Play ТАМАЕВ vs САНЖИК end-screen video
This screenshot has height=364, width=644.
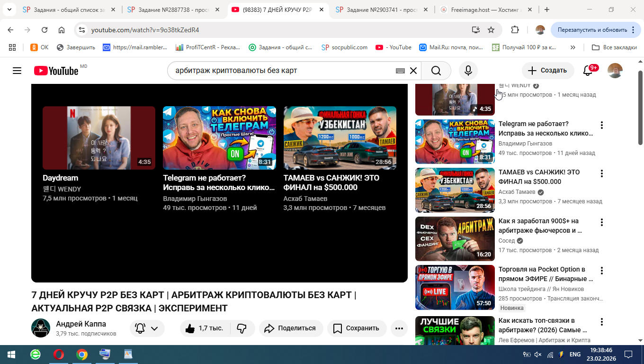[x=340, y=138]
